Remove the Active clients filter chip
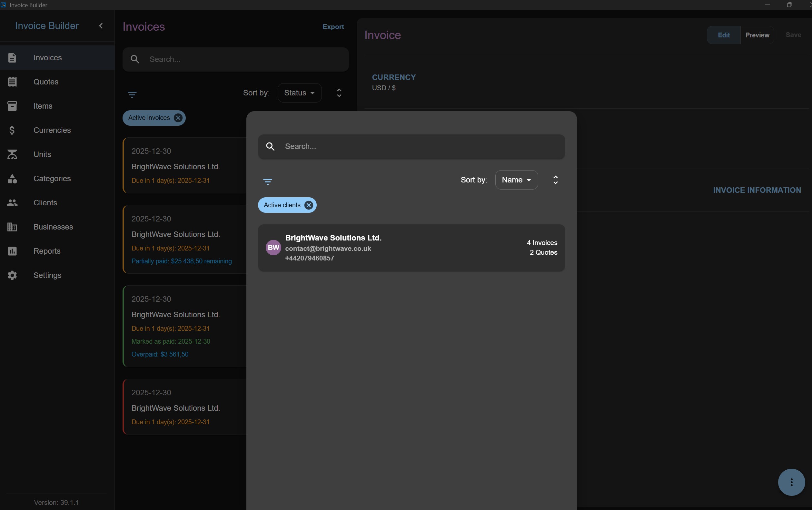The image size is (812, 510). [x=309, y=205]
